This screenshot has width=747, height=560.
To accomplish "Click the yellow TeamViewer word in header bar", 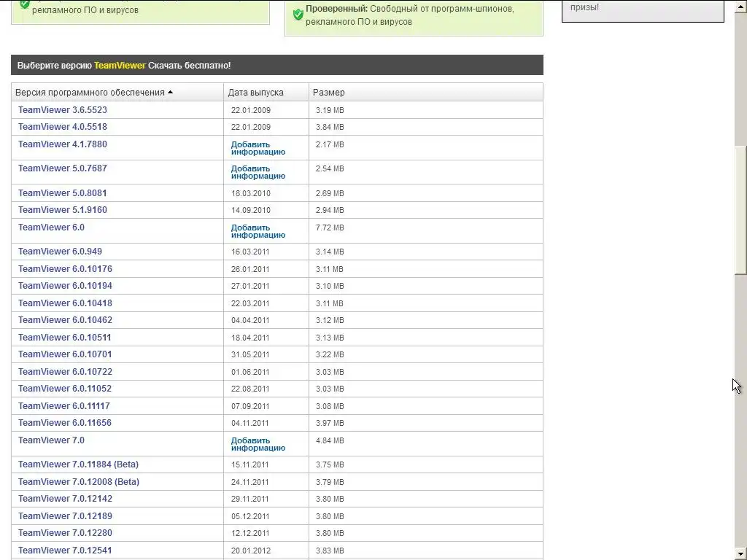I will pyautogui.click(x=120, y=65).
